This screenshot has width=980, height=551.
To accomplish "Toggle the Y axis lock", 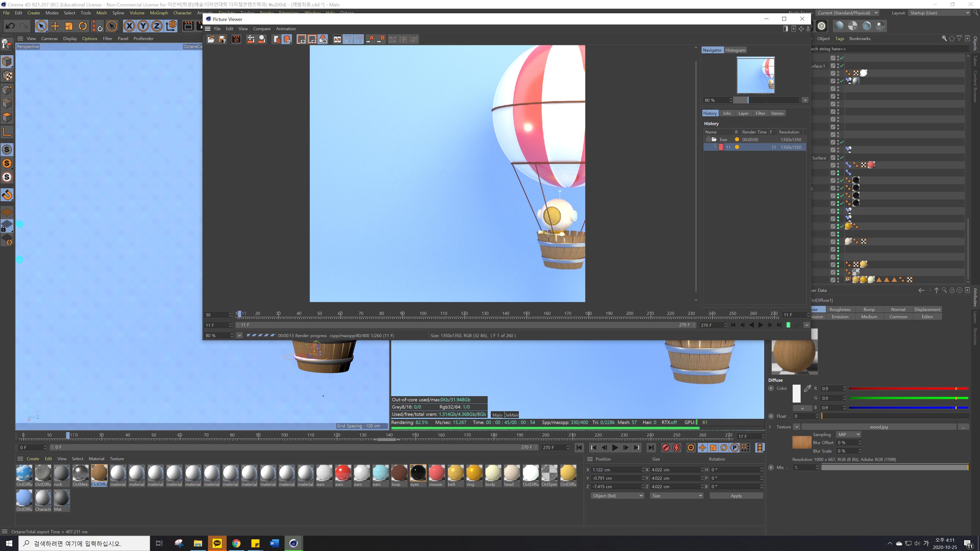I will click(x=143, y=26).
